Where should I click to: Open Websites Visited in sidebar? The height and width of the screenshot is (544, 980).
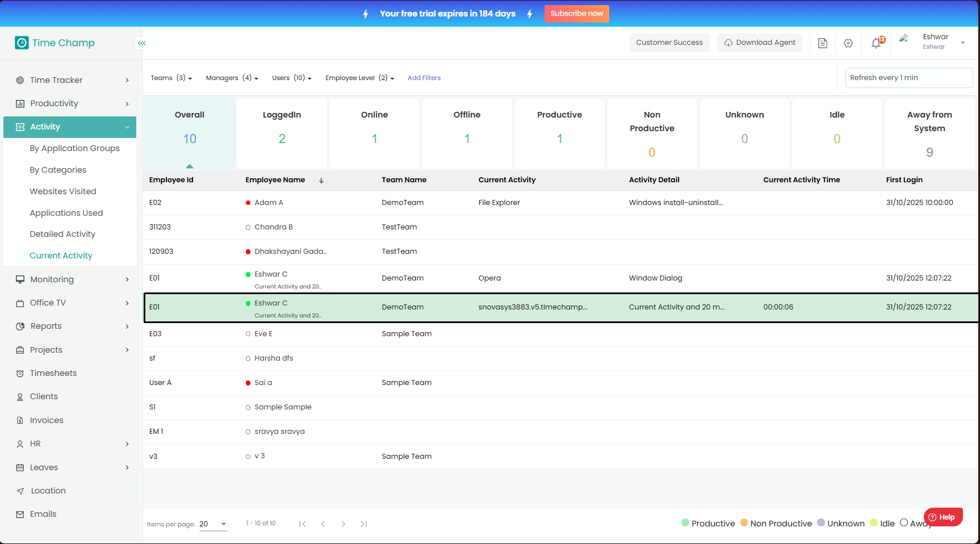(63, 191)
